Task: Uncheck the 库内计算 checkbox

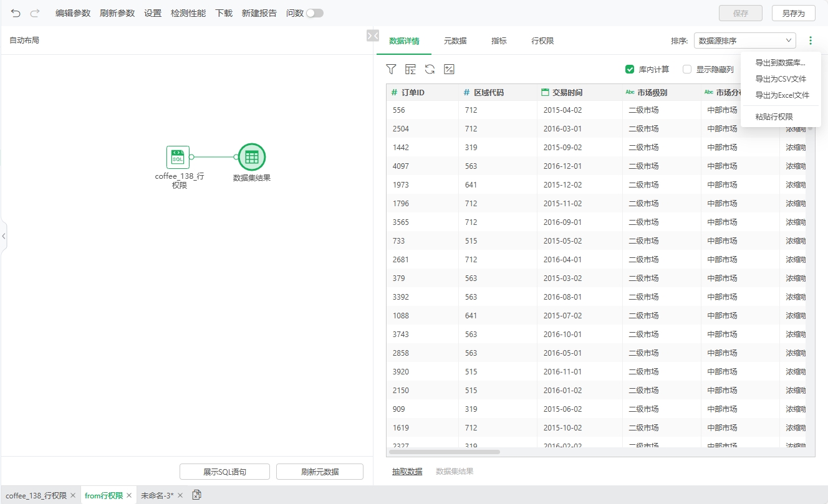Action: point(630,69)
